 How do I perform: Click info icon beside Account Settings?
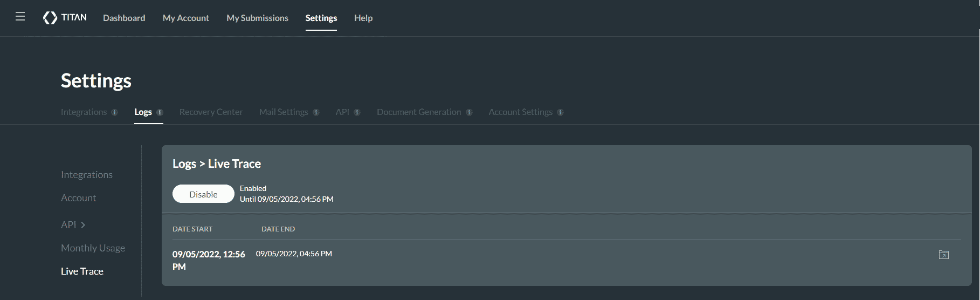[560, 112]
